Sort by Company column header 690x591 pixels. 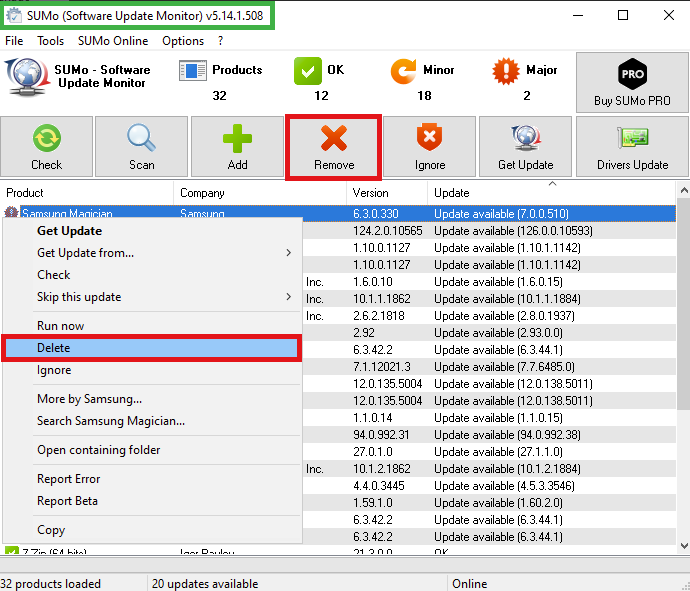pyautogui.click(x=260, y=193)
